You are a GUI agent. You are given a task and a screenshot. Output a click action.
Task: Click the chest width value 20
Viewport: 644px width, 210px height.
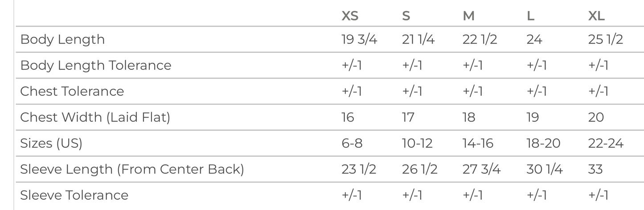point(596,117)
